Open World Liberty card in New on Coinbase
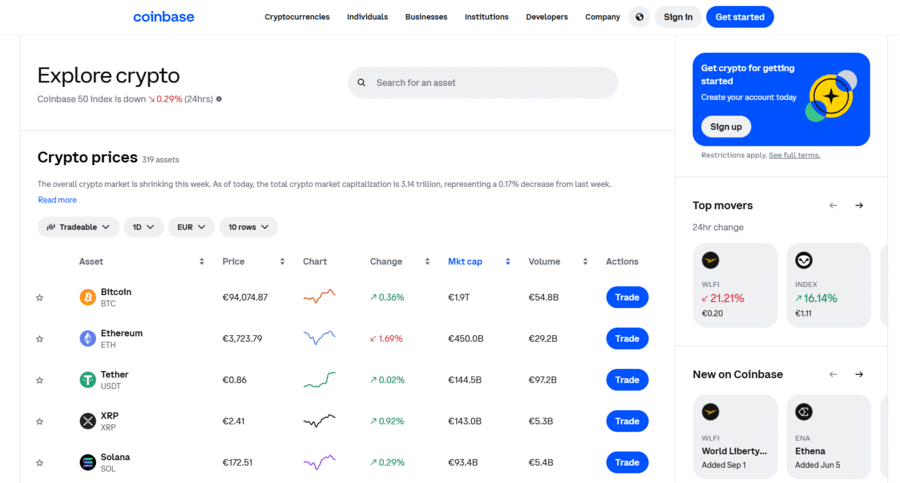The height and width of the screenshot is (483, 900). coord(735,436)
